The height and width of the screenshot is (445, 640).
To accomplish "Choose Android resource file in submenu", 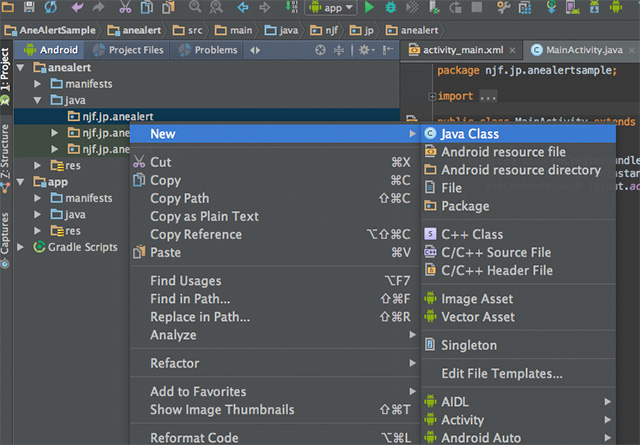I will click(x=518, y=152).
